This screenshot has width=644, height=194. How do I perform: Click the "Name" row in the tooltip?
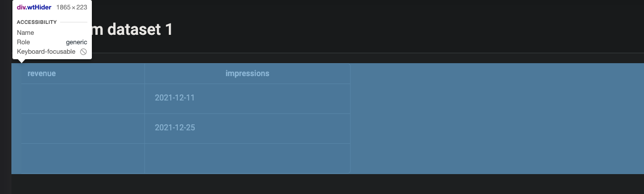[52, 33]
